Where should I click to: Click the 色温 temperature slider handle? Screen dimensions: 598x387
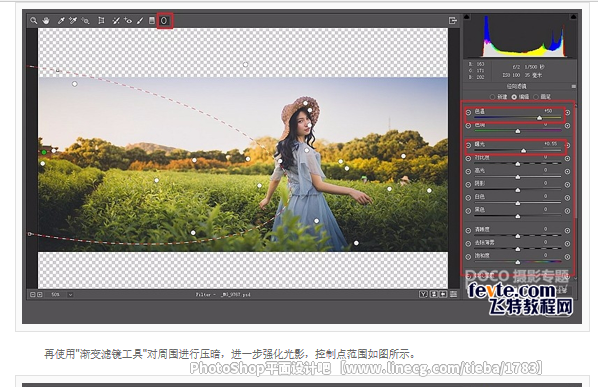539,118
